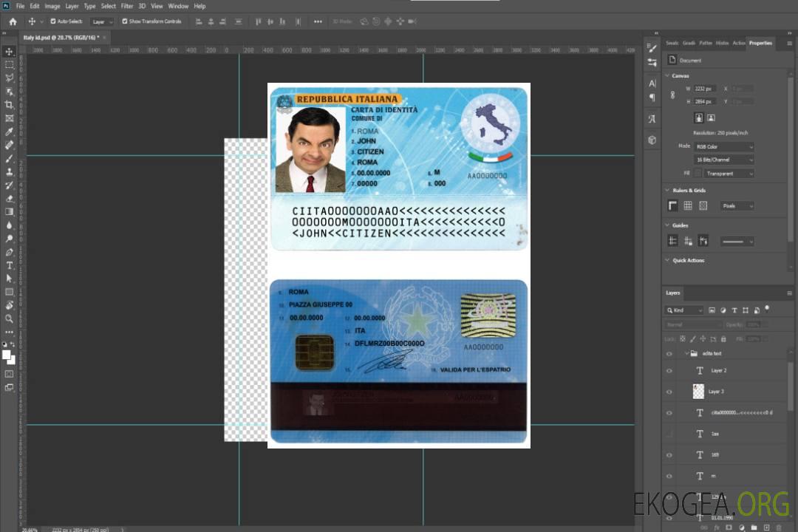The image size is (798, 532).
Task: Select the Crop tool
Action: click(x=9, y=105)
